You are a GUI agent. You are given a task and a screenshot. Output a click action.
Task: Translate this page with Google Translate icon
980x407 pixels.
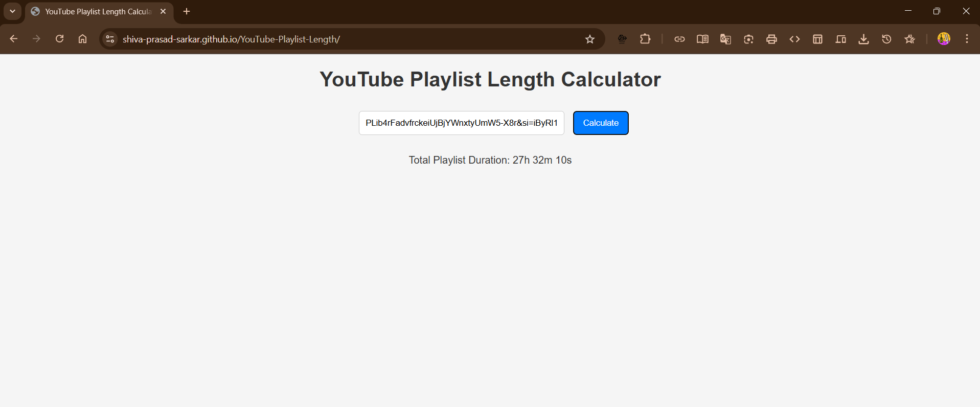click(x=725, y=39)
